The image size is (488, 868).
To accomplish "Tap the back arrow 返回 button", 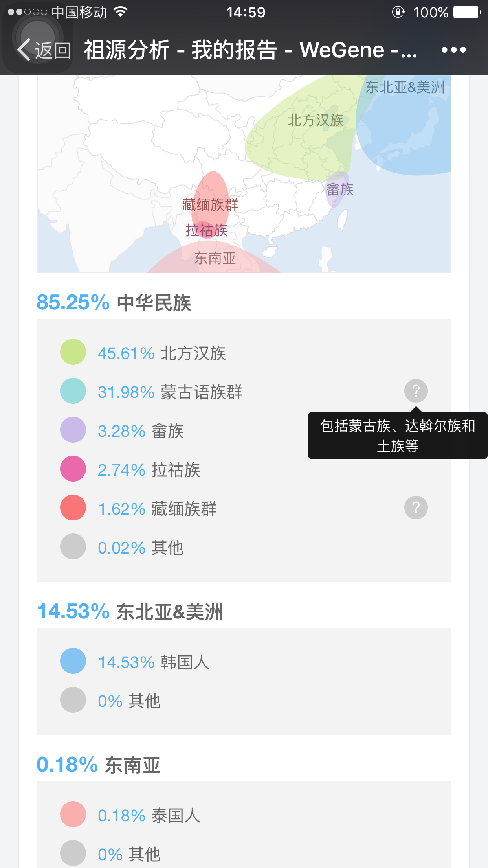I will [44, 50].
